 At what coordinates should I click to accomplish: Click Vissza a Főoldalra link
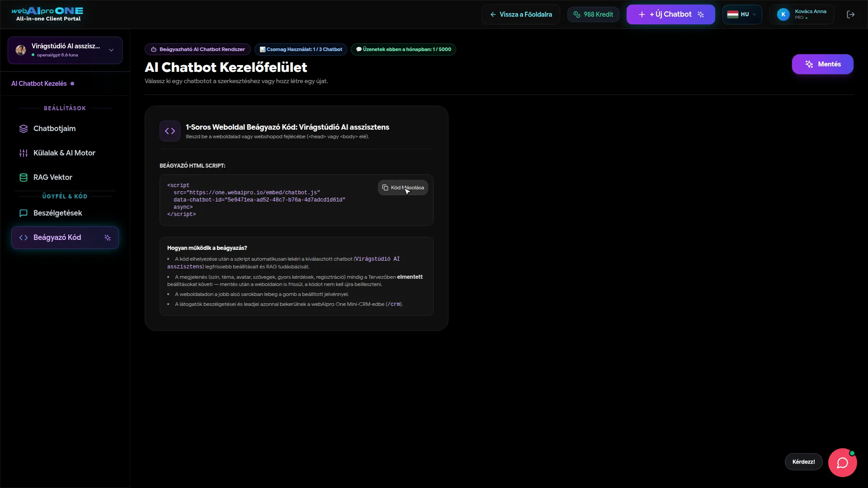coord(521,14)
